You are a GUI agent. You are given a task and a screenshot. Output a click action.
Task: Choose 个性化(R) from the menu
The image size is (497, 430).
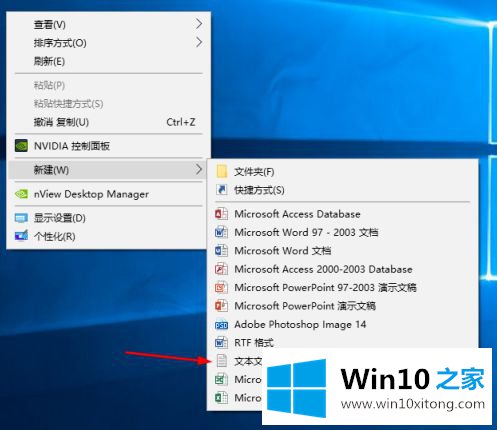point(108,237)
